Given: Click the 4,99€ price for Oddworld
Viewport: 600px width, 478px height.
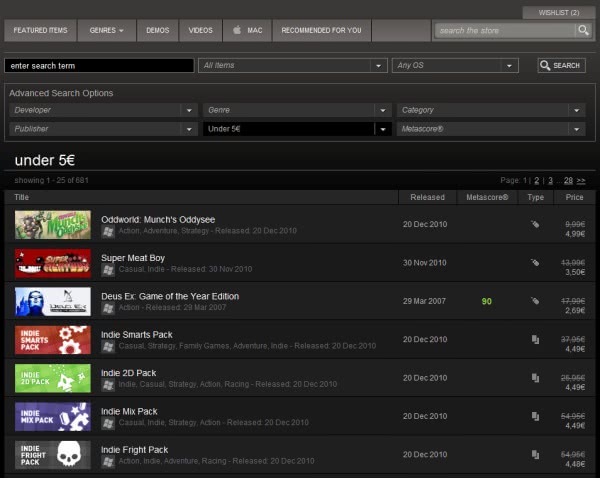Looking at the screenshot, I should tap(575, 234).
